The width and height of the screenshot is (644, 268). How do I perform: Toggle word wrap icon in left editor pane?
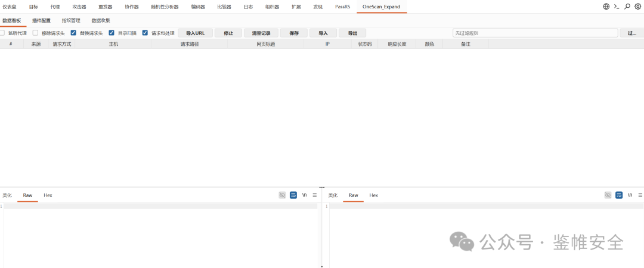(x=293, y=195)
